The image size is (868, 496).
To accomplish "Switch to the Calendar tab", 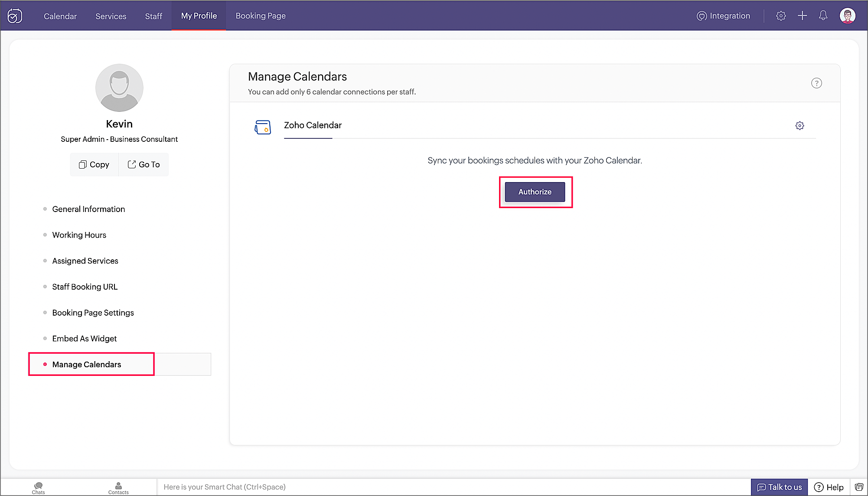I will tap(60, 16).
